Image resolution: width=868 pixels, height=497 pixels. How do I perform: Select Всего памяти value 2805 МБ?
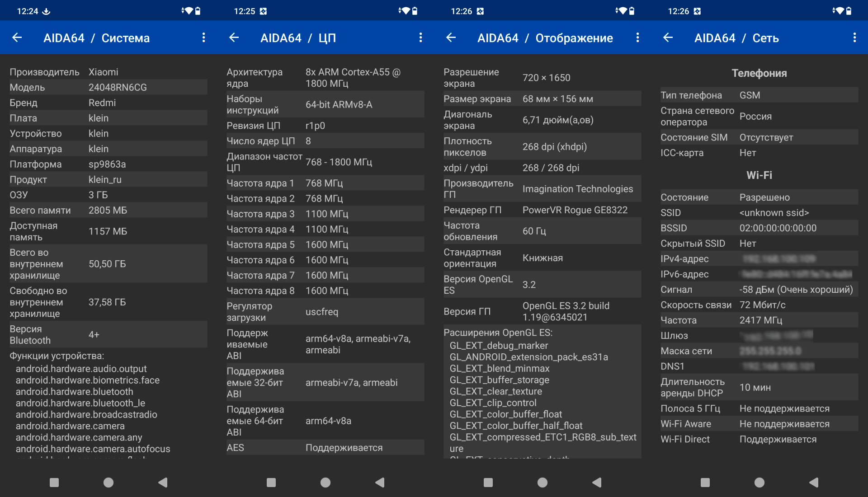108,210
